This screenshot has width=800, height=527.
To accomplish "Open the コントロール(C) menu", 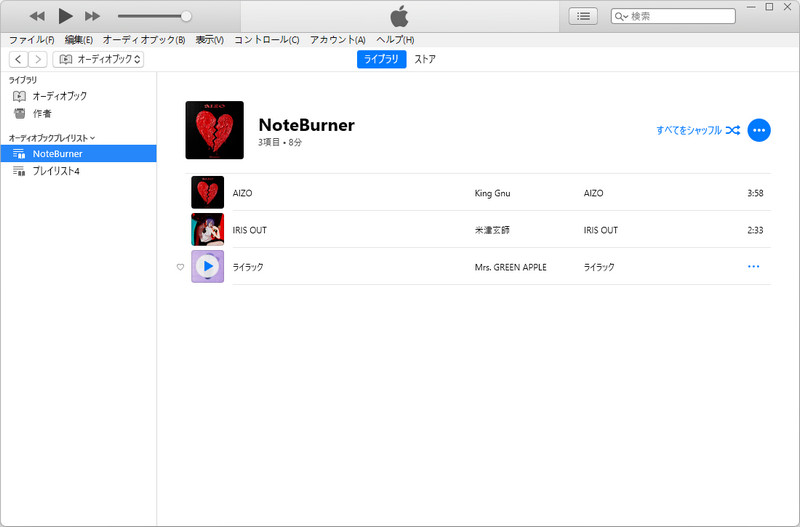I will [267, 40].
